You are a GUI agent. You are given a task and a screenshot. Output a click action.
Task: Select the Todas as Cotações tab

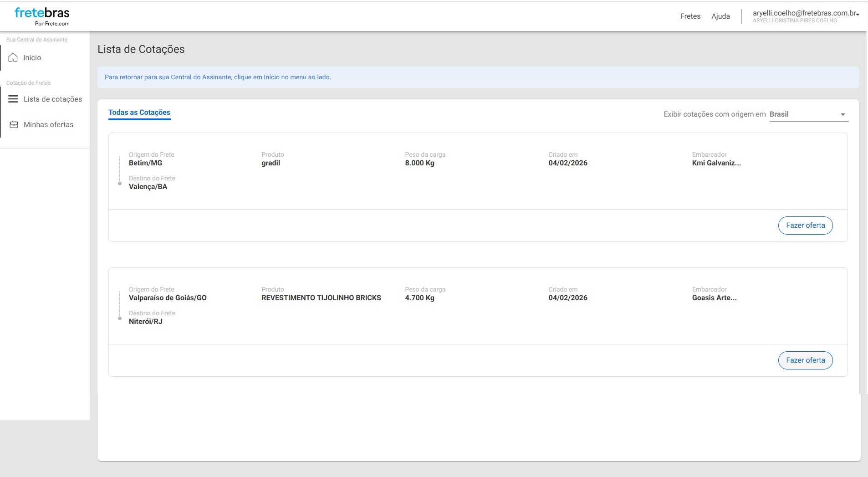[139, 113]
